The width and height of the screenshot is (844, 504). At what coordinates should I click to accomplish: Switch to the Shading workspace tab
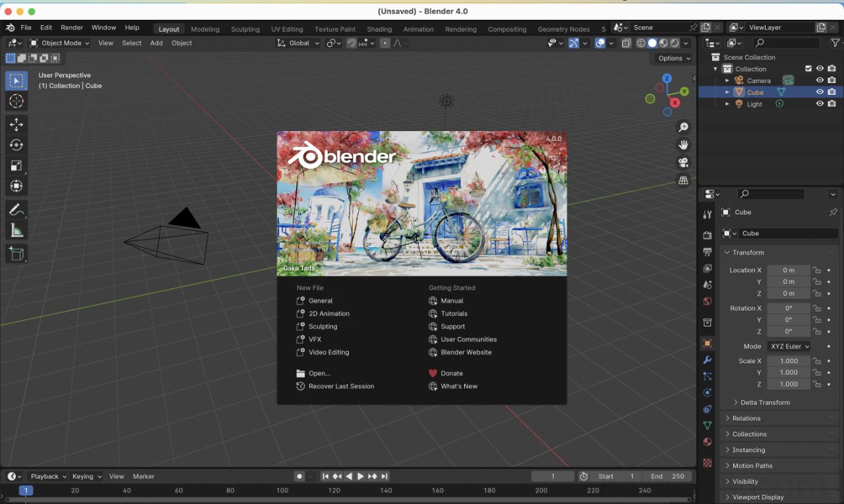379,29
